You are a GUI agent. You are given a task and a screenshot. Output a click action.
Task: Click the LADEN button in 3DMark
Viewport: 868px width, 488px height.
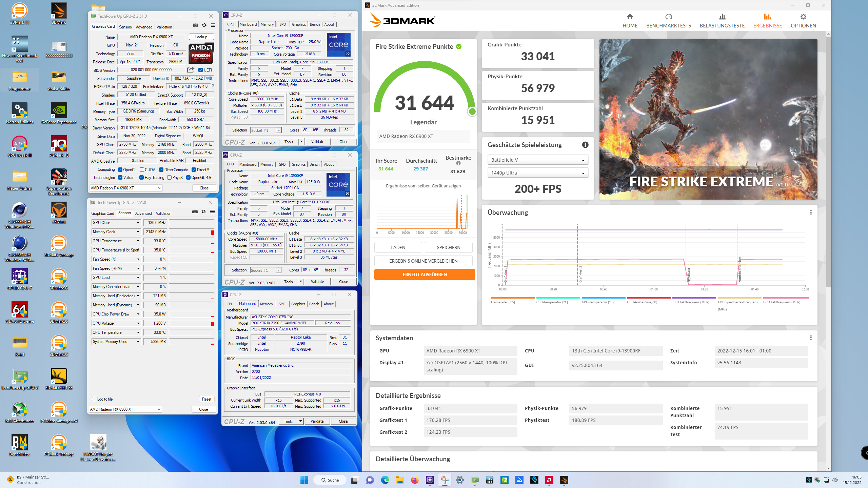pos(398,247)
